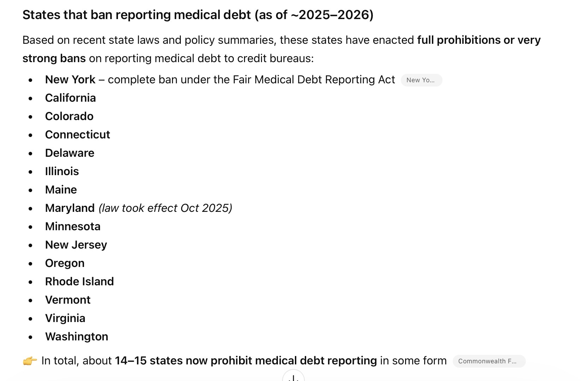Click the pointing hand emoji
Viewport: 588px width, 381px height.
coord(30,361)
